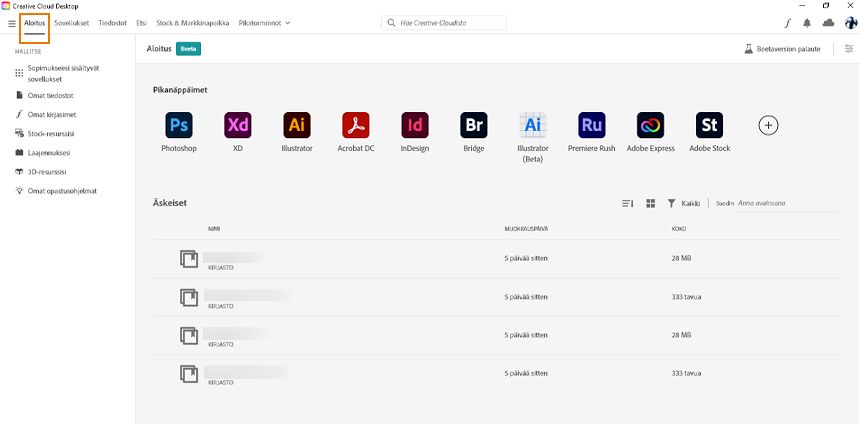Open the notifications bell
Screen dimensions: 859x424
807,23
